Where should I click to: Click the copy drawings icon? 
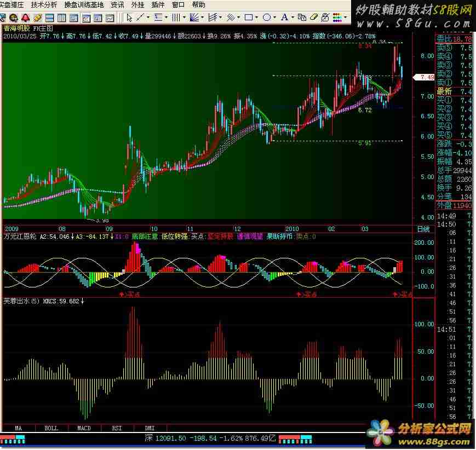302,18
